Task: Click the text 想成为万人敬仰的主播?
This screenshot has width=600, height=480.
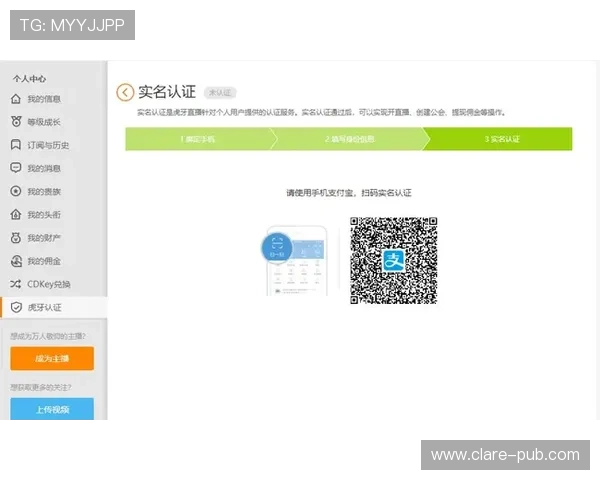Action: pos(48,336)
